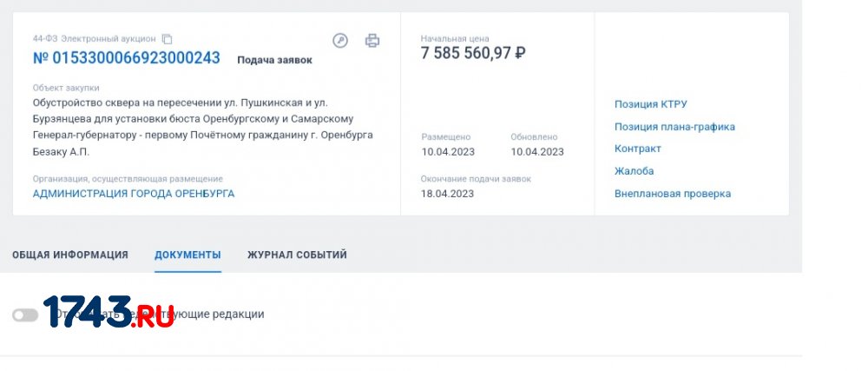Click the printer icon to print
This screenshot has height=371, width=868.
(372, 41)
